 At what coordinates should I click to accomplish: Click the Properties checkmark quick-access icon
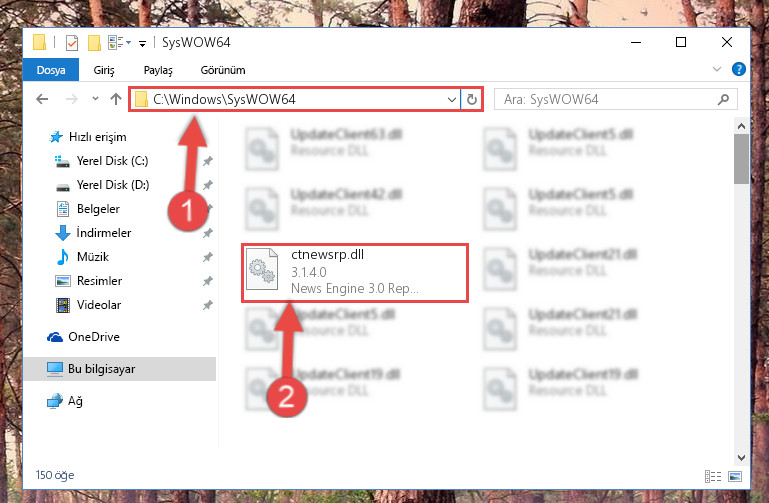coord(72,43)
